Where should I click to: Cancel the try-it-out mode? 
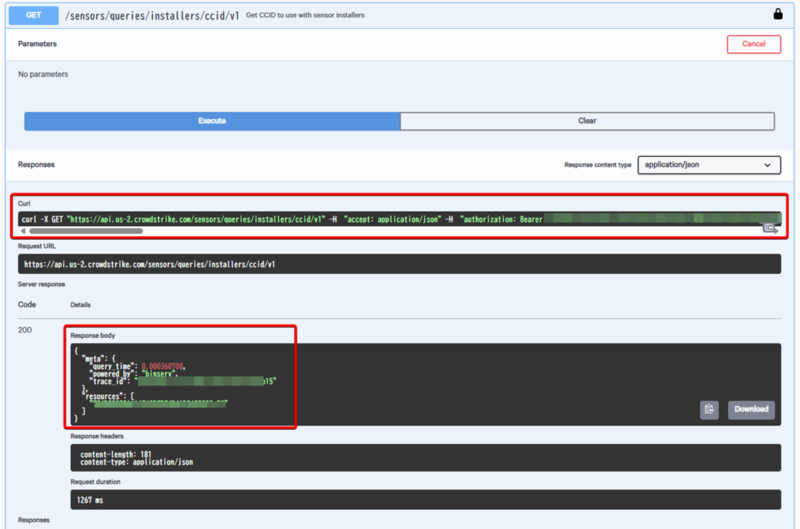[754, 44]
